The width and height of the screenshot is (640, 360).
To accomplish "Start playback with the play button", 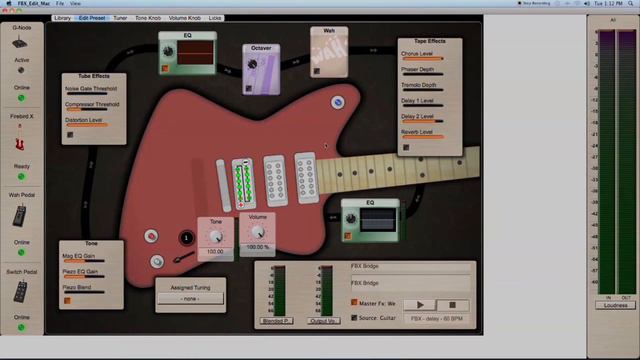I will click(420, 305).
